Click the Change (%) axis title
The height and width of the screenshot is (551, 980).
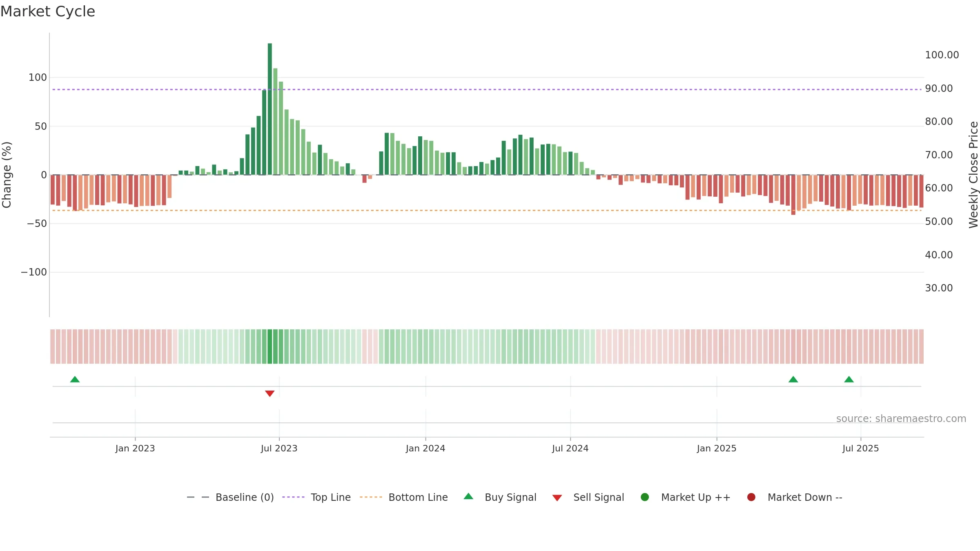[7, 175]
